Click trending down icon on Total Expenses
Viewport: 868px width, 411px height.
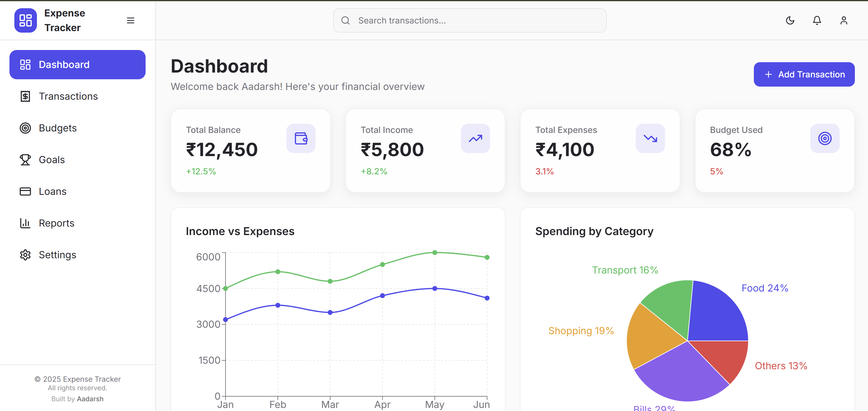650,138
